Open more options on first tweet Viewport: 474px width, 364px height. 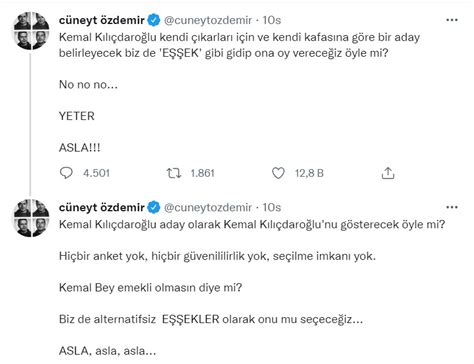[x=452, y=20]
